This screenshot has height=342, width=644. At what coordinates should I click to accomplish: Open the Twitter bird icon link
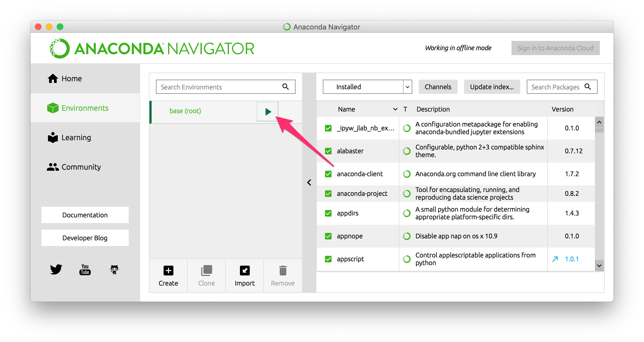tap(56, 269)
